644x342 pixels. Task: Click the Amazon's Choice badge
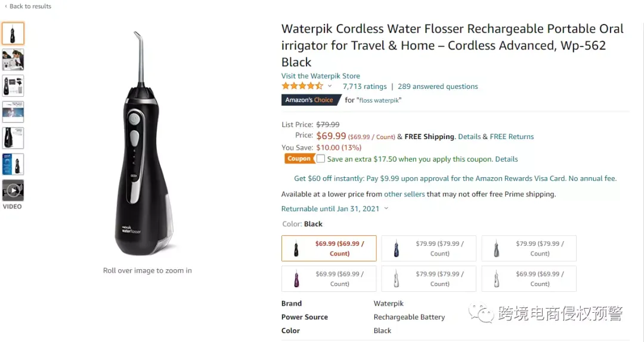click(309, 100)
